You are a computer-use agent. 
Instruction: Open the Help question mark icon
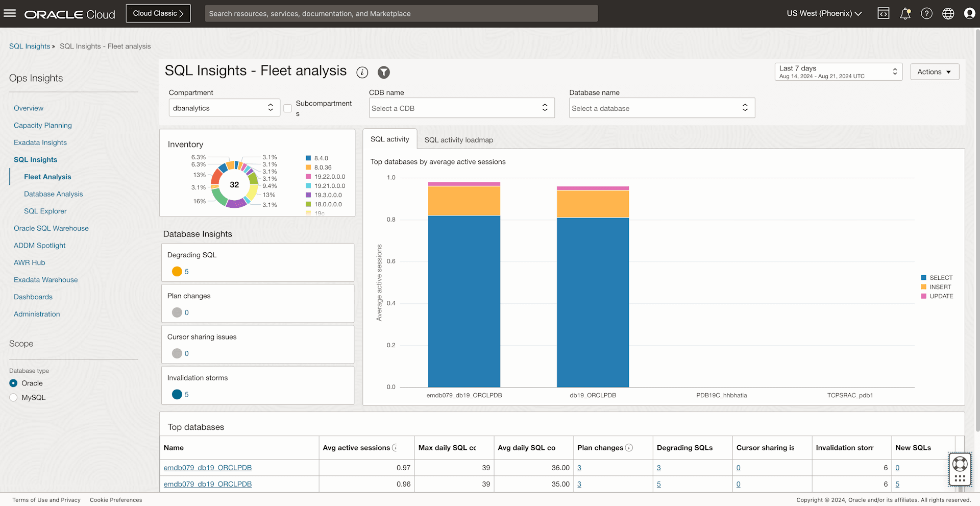pyautogui.click(x=926, y=13)
